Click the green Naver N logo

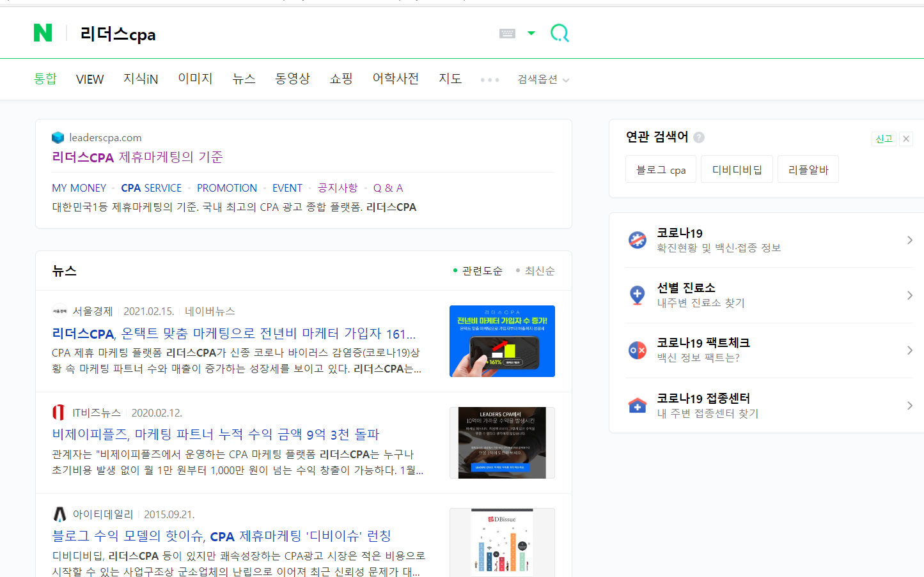click(x=43, y=33)
